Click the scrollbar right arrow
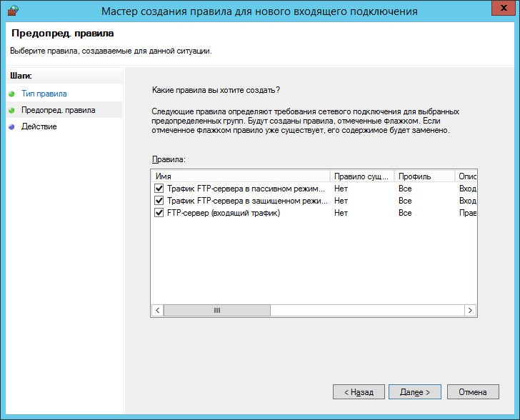Viewport: 520px width, 420px height. (470, 311)
